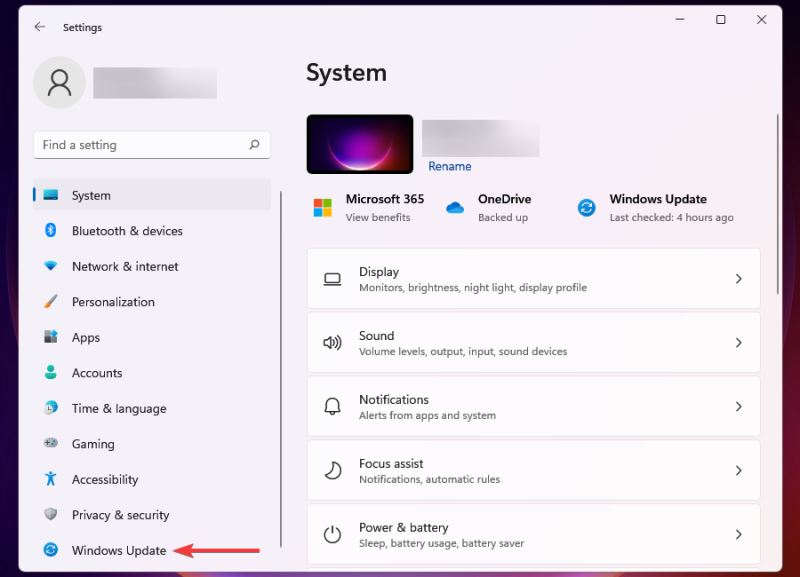Select the Privacy & security shield icon

point(51,514)
